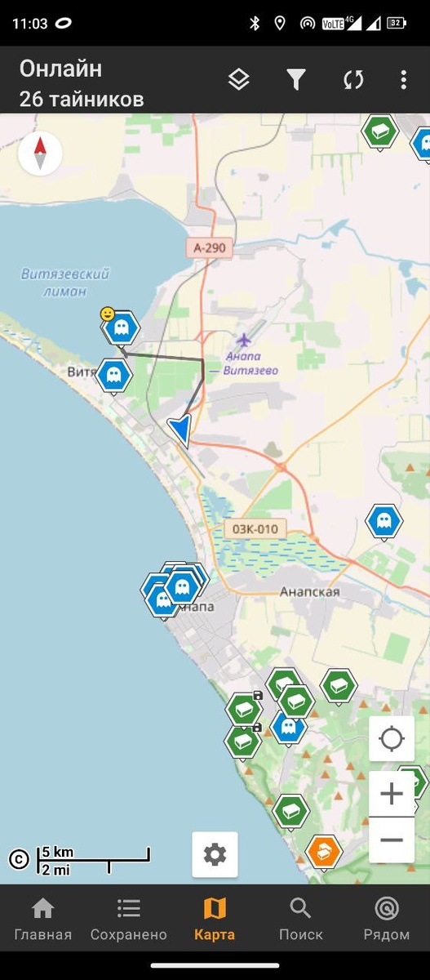Tap the map copyright symbol
The width and height of the screenshot is (430, 980).
19,858
